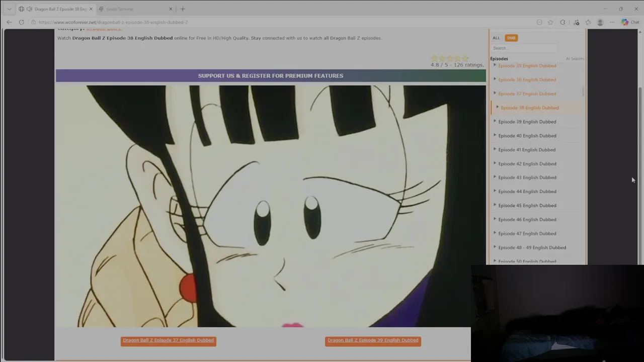The height and width of the screenshot is (362, 644).
Task: Open Episode 39 English Dubbed
Action: point(527,122)
